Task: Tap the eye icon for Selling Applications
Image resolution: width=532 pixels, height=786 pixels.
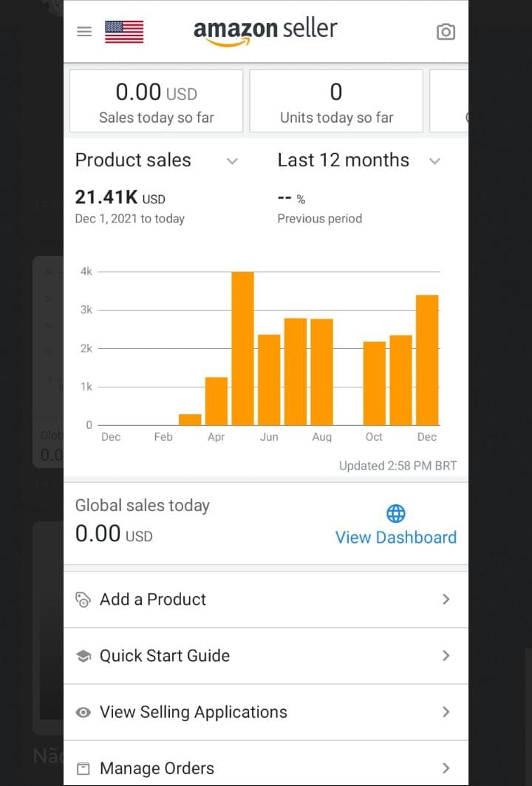Action: pyautogui.click(x=83, y=712)
